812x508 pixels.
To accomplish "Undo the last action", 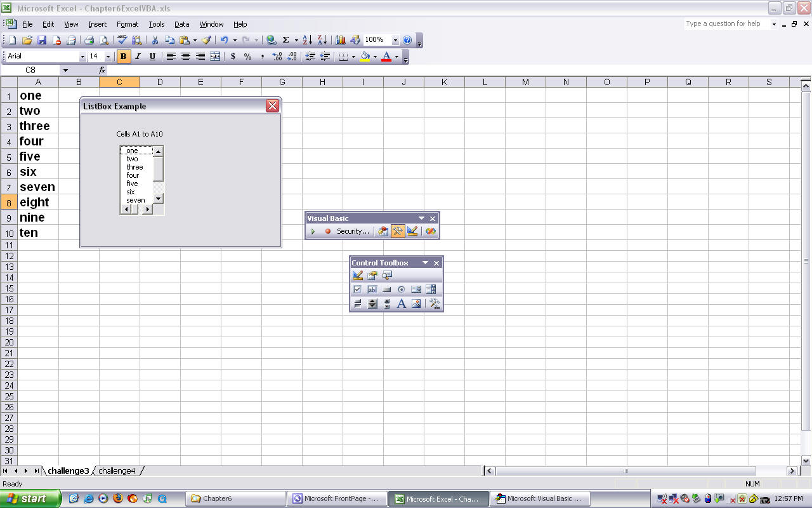I will (224, 40).
